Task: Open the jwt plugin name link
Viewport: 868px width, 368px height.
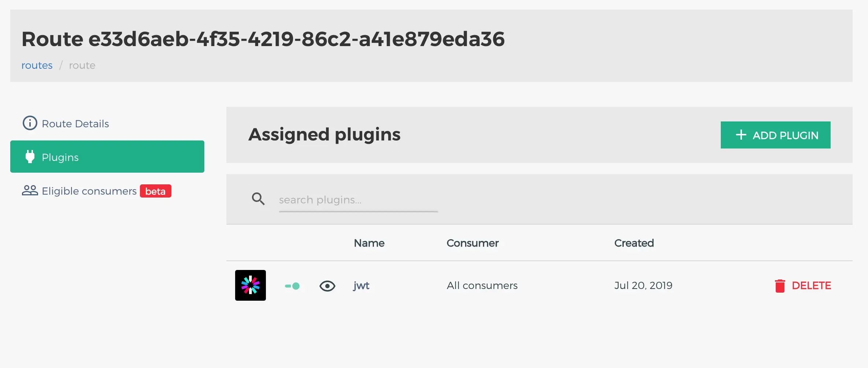Action: pyautogui.click(x=361, y=285)
